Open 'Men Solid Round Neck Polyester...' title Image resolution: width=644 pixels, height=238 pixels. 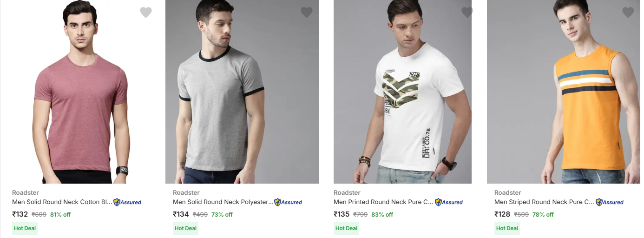coord(223,202)
